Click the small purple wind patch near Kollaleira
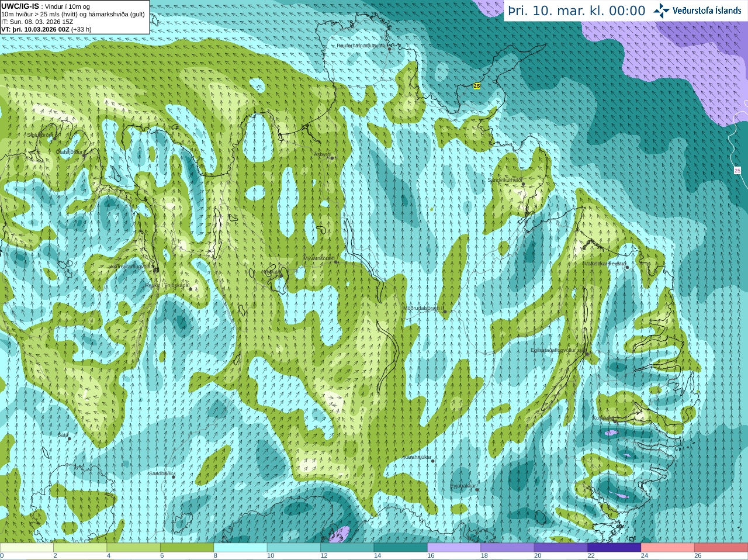The image size is (748, 560). tap(610, 433)
